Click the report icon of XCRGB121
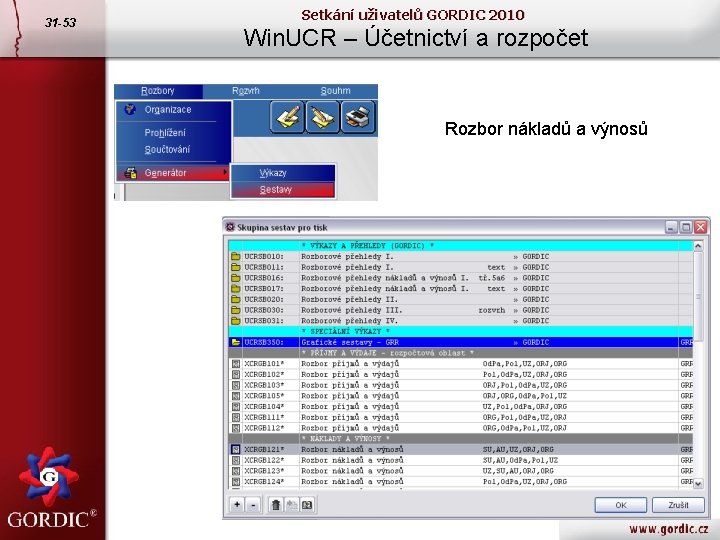Screen dimensions: 720x540 [x=236, y=449]
